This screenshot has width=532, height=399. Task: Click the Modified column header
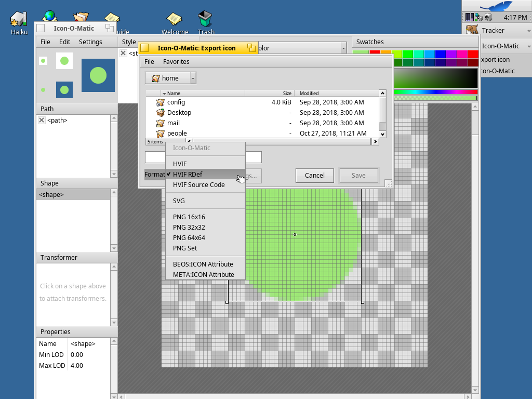click(x=337, y=94)
